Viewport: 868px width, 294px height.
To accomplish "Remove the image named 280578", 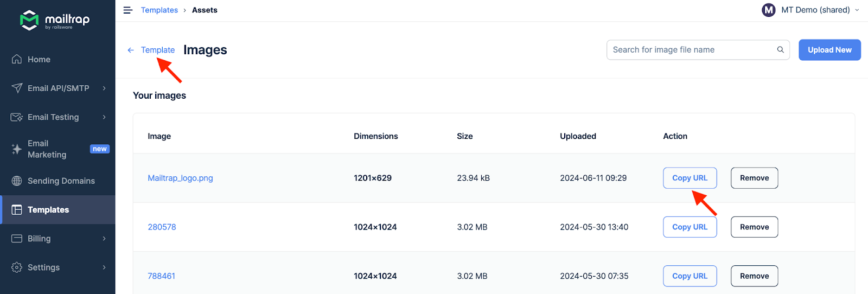I will [754, 227].
